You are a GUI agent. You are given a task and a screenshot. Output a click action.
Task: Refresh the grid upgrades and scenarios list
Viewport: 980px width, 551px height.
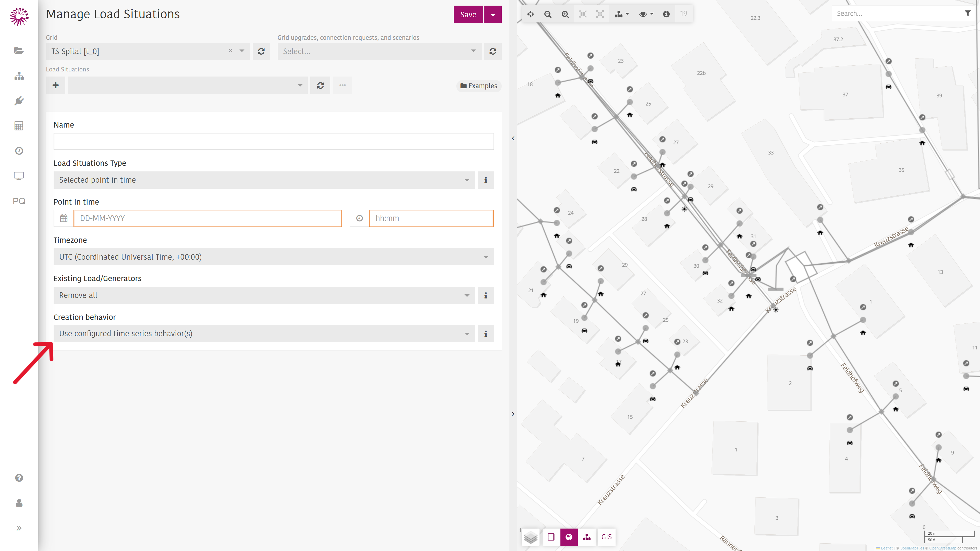493,51
